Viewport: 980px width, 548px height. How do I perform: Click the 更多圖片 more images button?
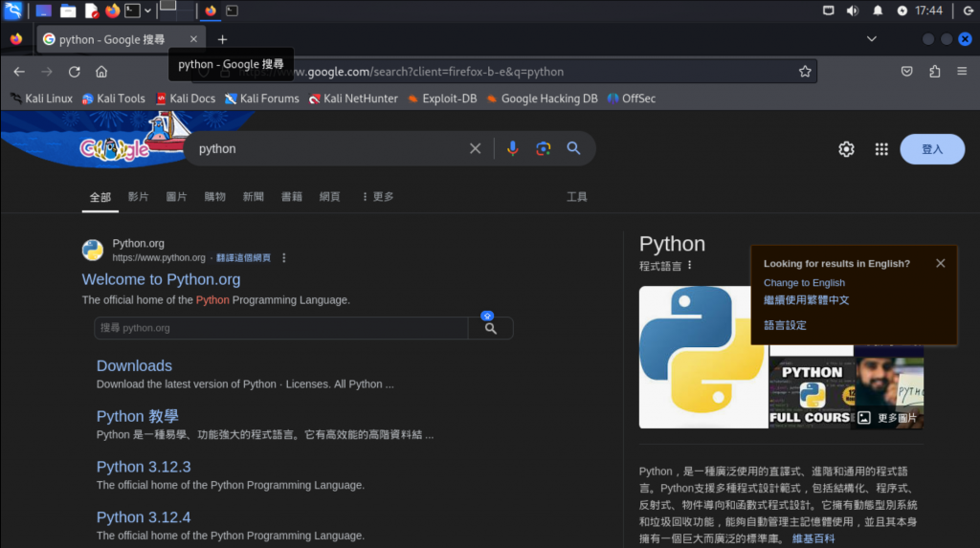pos(889,418)
